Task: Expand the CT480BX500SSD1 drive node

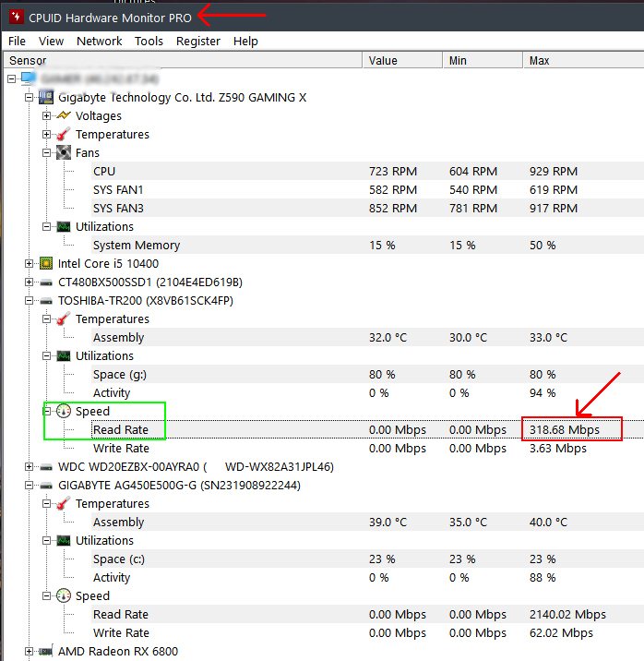Action: click(29, 282)
